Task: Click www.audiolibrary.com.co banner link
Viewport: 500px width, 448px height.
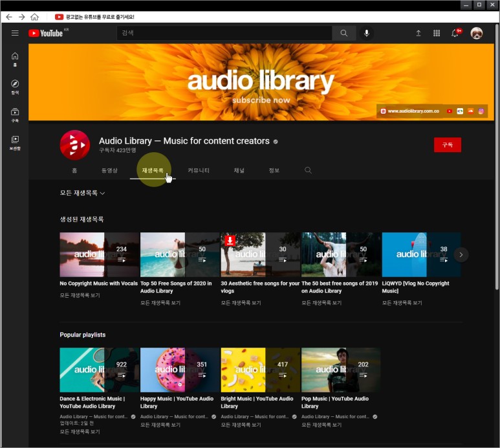Action: coord(413,111)
